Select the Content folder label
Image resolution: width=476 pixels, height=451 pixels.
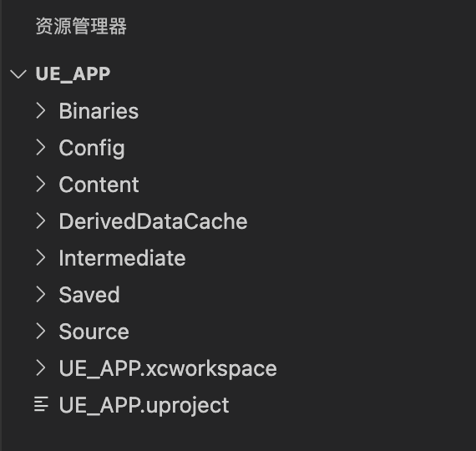point(99,185)
